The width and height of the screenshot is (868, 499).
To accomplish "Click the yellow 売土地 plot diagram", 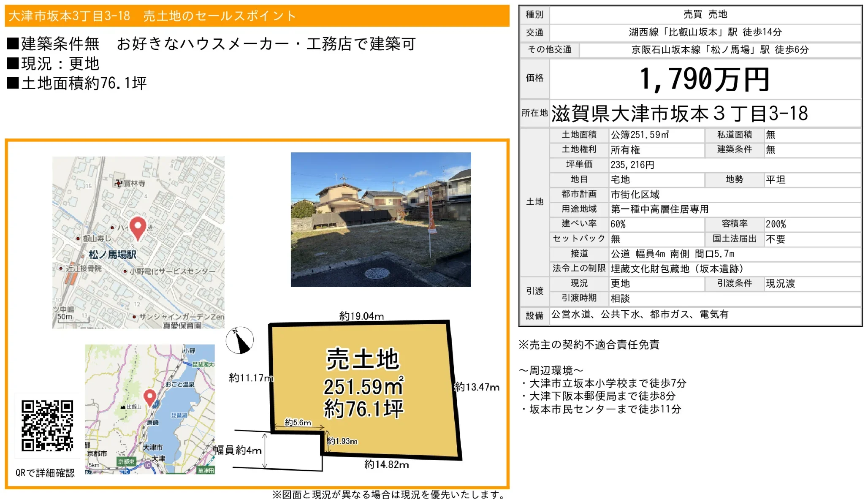I will coord(365,390).
